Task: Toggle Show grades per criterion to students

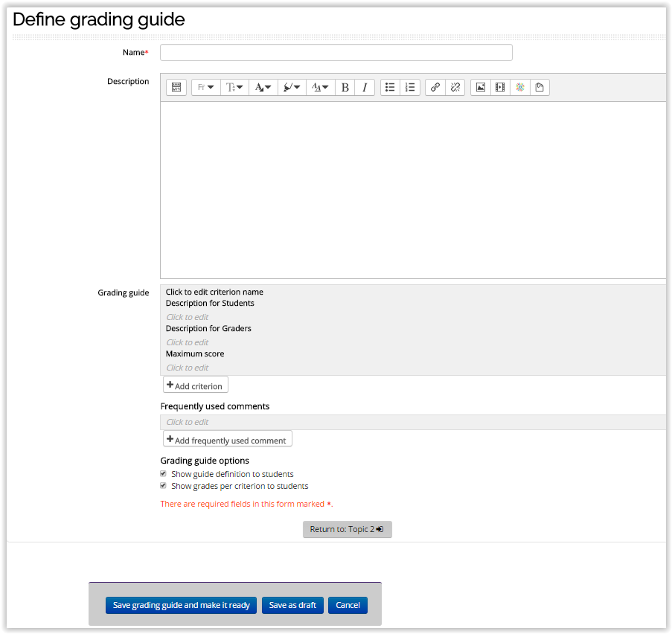Action: click(x=163, y=486)
